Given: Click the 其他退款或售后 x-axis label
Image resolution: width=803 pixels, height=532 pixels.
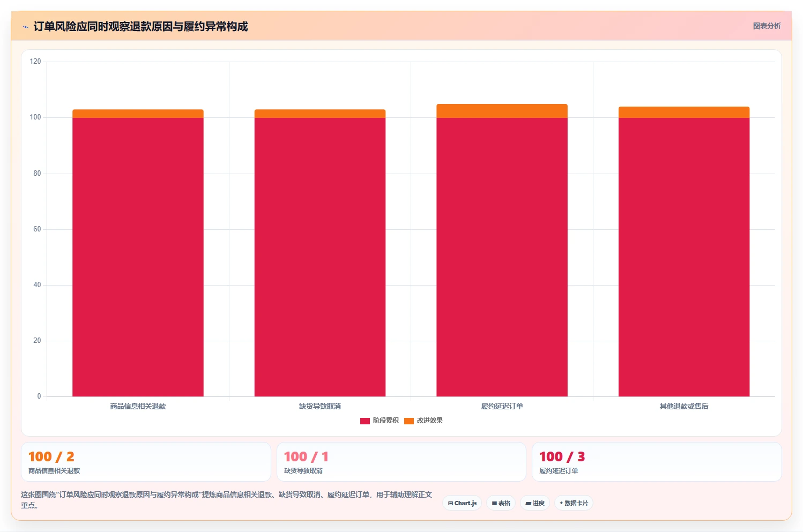Looking at the screenshot, I should click(x=684, y=406).
